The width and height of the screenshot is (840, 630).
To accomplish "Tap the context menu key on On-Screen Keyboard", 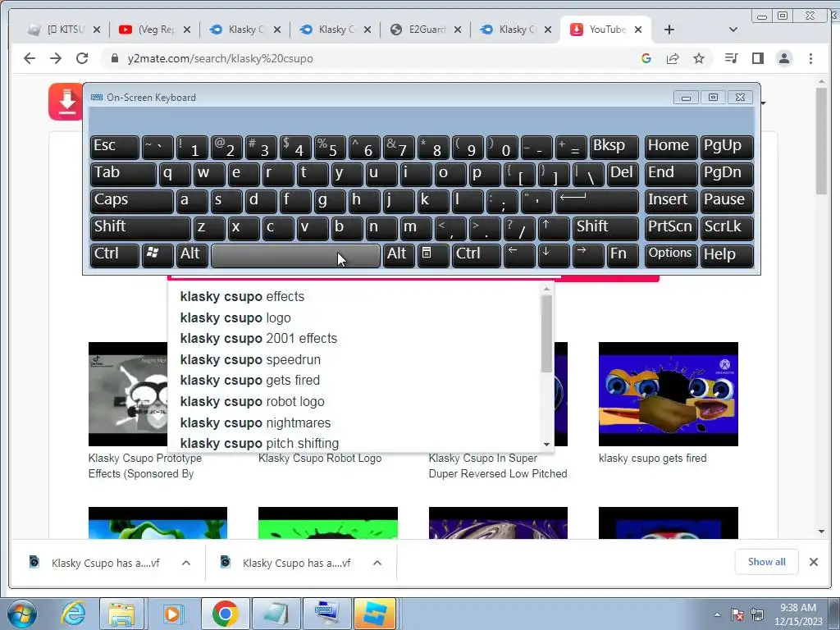I will [x=433, y=254].
